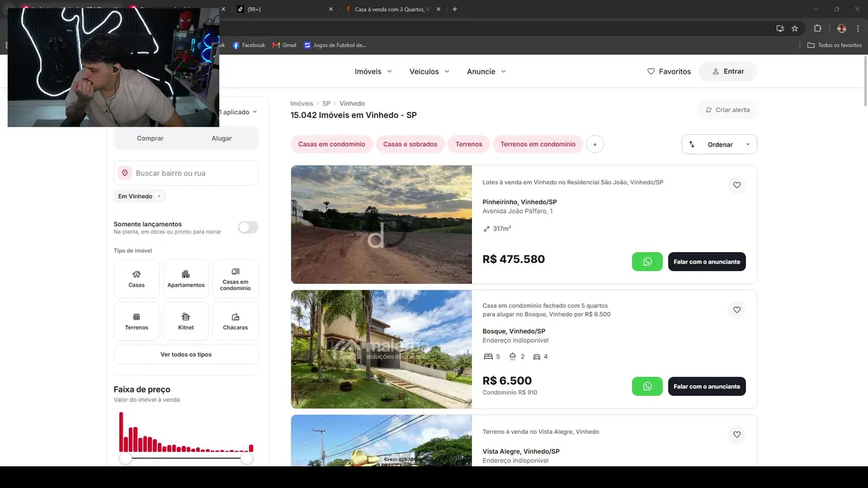This screenshot has height=488, width=868.
Task: Select the Casas property type tile
Action: click(136, 279)
